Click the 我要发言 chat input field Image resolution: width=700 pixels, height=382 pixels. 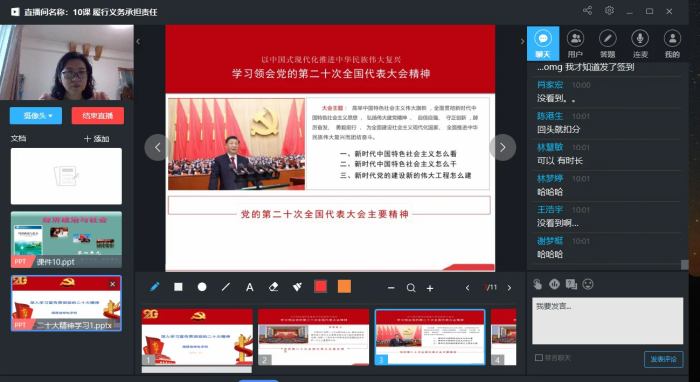(607, 321)
